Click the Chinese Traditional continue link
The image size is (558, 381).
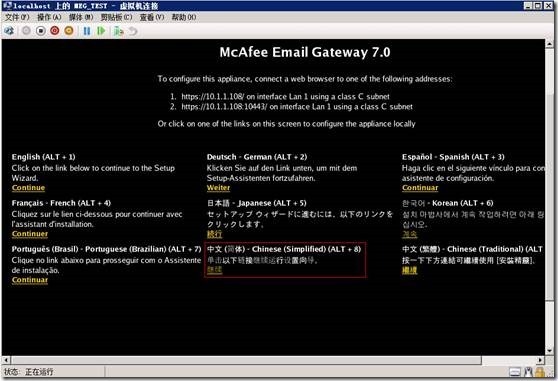(410, 270)
